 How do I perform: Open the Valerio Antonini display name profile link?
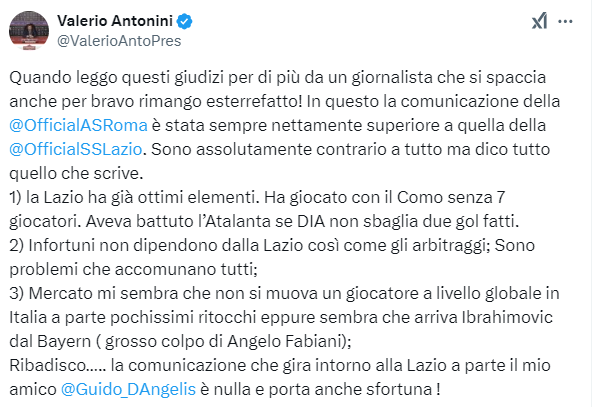pos(115,21)
